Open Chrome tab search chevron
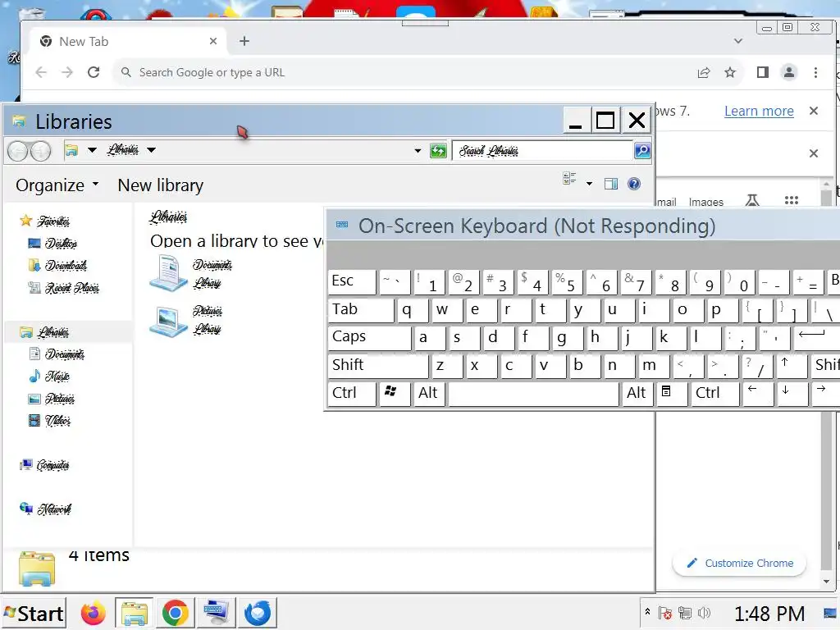This screenshot has height=630, width=840. [738, 41]
